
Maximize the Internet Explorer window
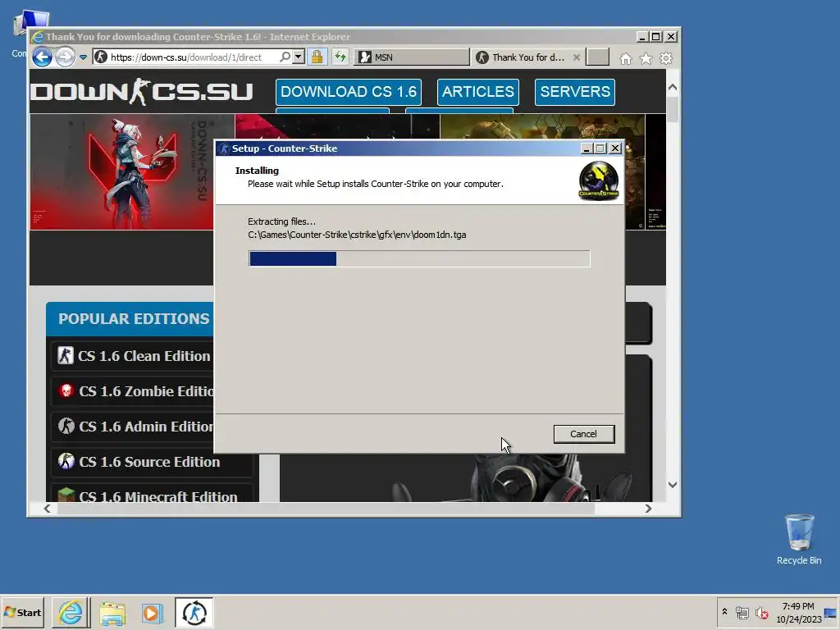tap(656, 37)
